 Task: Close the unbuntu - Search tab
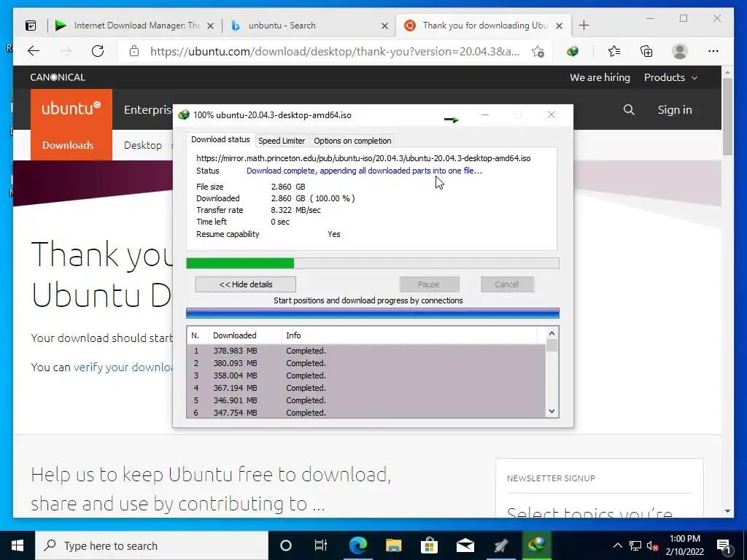(385, 26)
